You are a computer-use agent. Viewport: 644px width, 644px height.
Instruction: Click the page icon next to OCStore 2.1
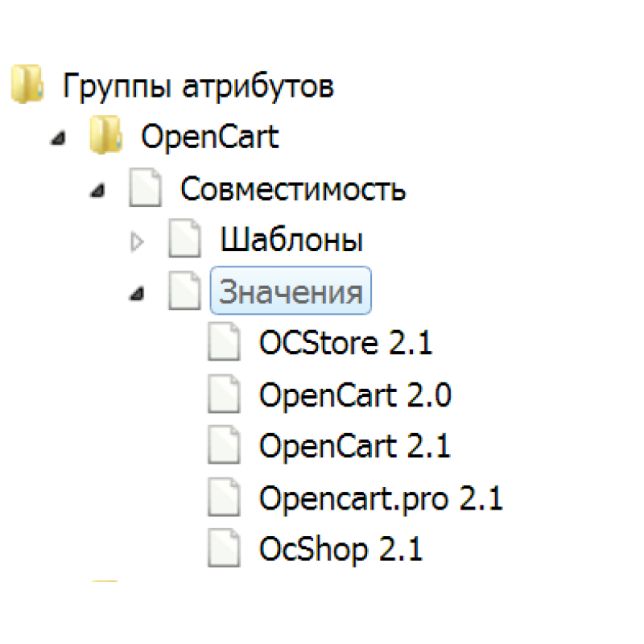coord(223,342)
